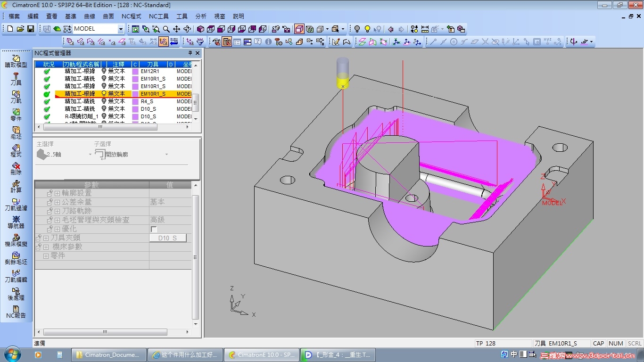The image size is (644, 362).
Task: Open the 毛坯 (stock) sidebar icon
Action: 16,133
